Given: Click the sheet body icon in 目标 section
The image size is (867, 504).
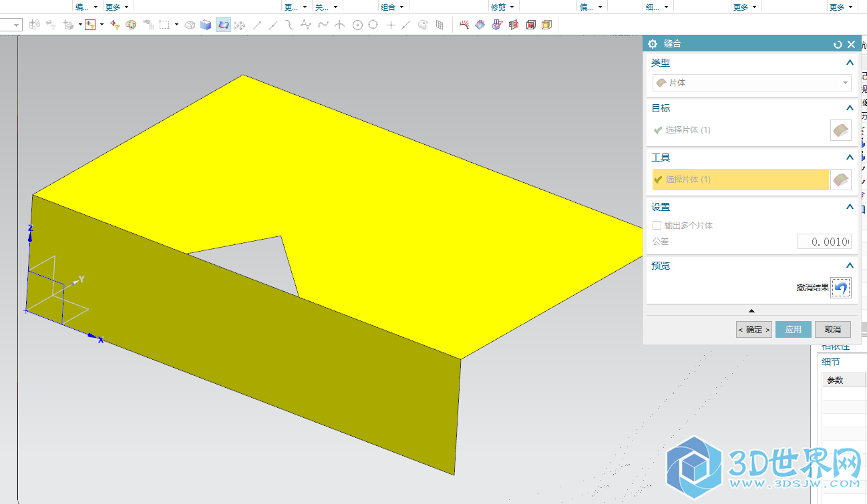Looking at the screenshot, I should coord(841,130).
